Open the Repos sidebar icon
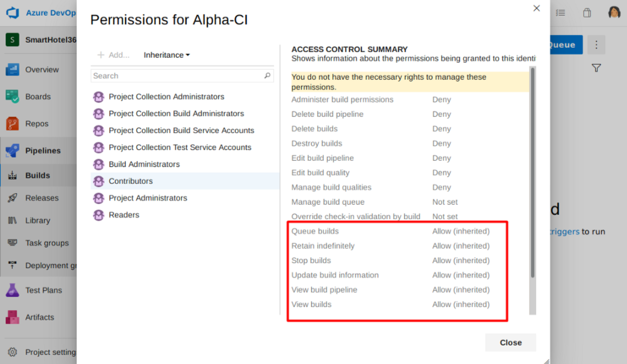The width and height of the screenshot is (627, 364). [13, 124]
